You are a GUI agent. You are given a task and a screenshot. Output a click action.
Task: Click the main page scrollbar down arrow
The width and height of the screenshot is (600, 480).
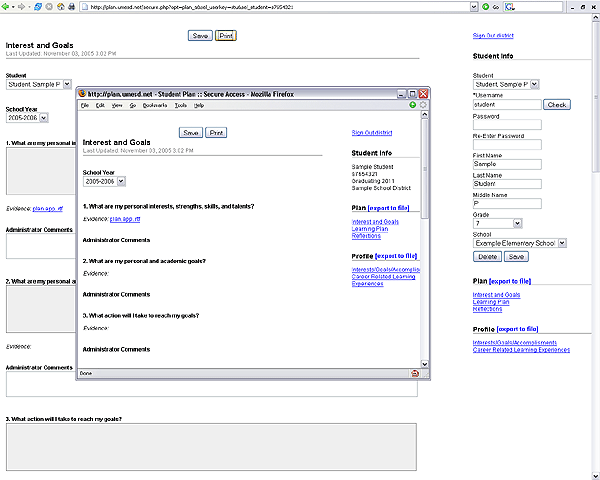click(x=595, y=476)
